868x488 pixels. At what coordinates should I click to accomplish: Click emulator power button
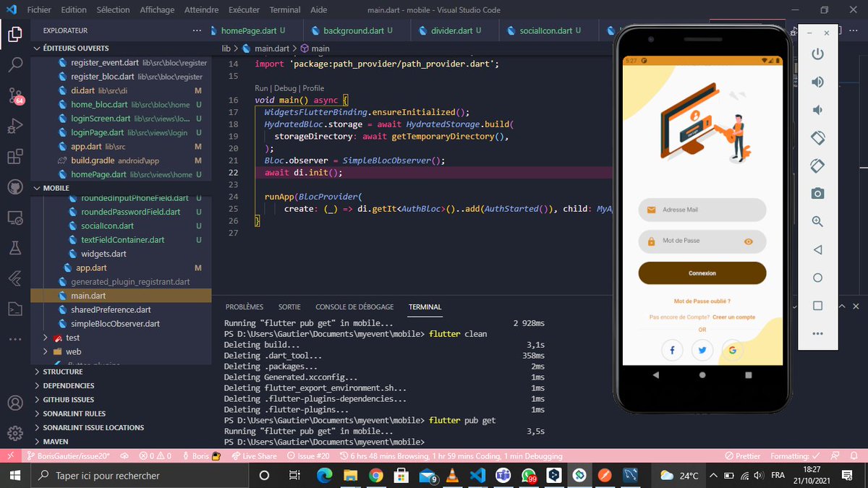pyautogui.click(x=817, y=54)
